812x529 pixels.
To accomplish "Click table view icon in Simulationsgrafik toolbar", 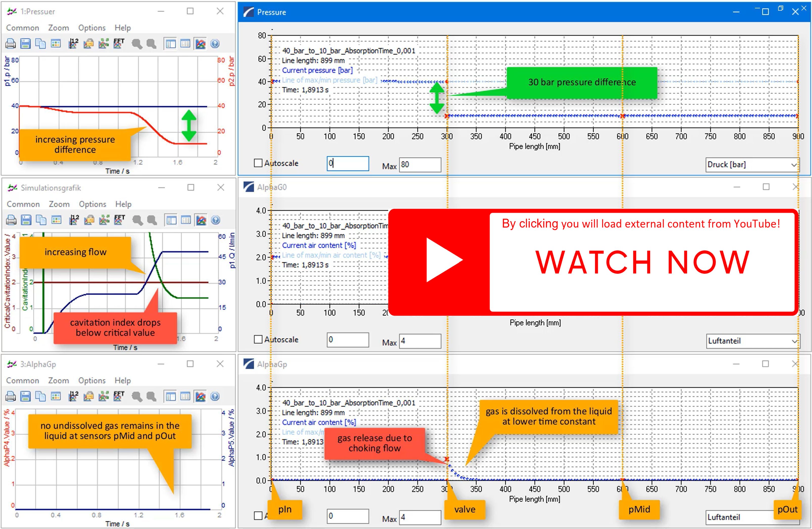I will coord(186,220).
